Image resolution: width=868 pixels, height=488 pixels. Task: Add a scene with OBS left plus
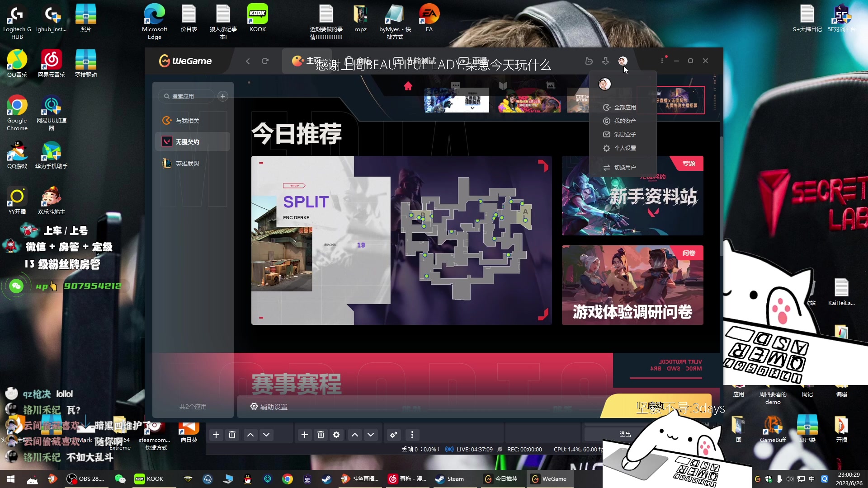coord(216,435)
